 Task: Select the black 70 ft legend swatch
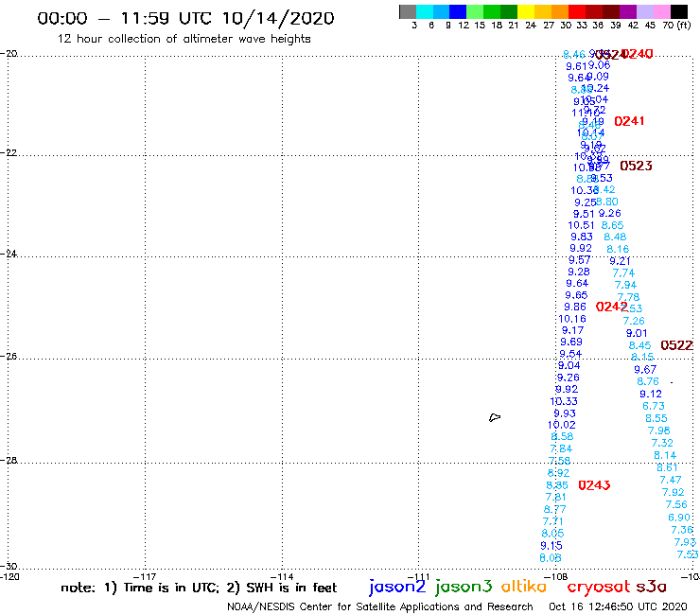(x=678, y=11)
